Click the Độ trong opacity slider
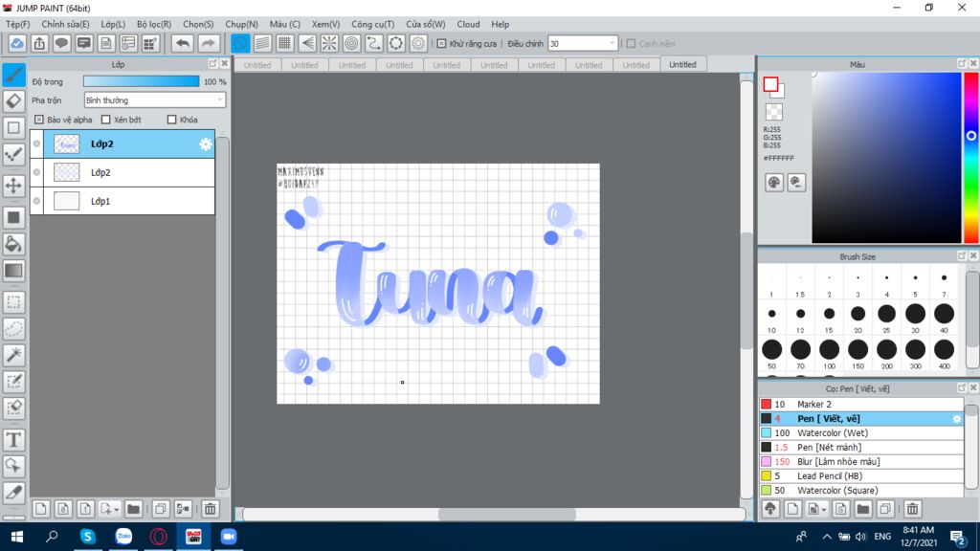The image size is (980, 551). (142, 81)
